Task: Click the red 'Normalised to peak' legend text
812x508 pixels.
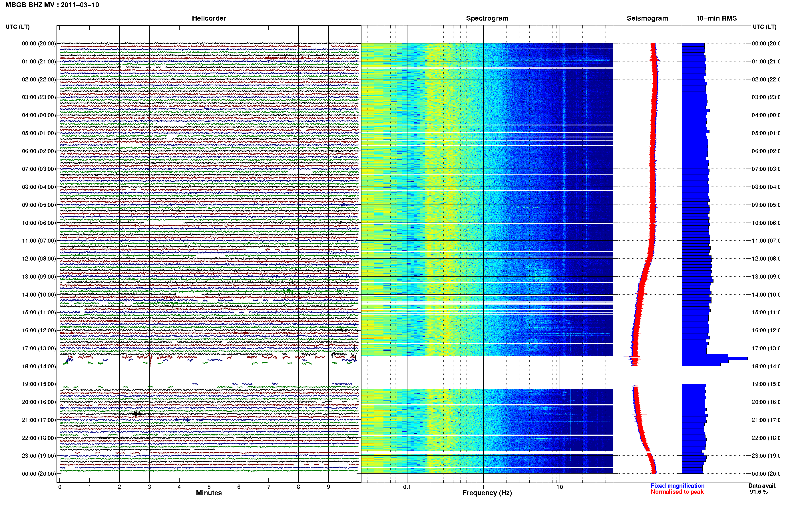Action: [x=677, y=492]
